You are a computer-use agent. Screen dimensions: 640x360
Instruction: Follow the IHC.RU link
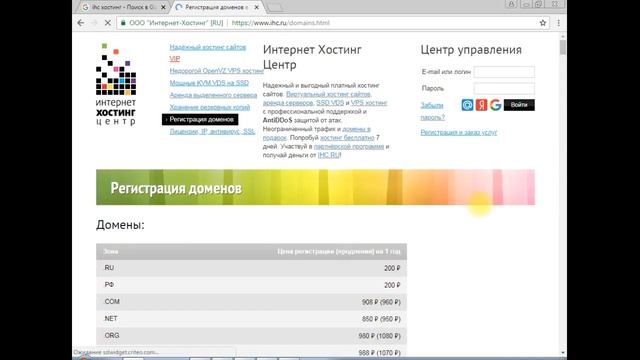tap(329, 155)
